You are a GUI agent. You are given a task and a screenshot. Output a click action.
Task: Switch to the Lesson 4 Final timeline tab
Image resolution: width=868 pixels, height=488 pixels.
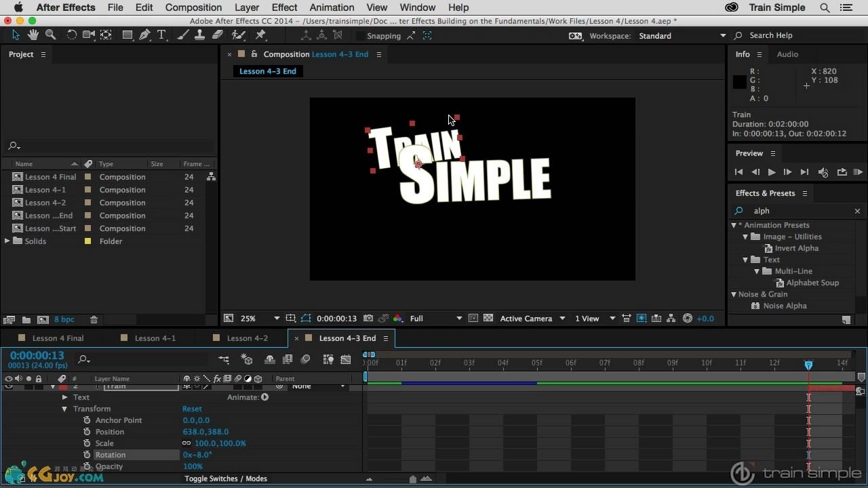58,338
